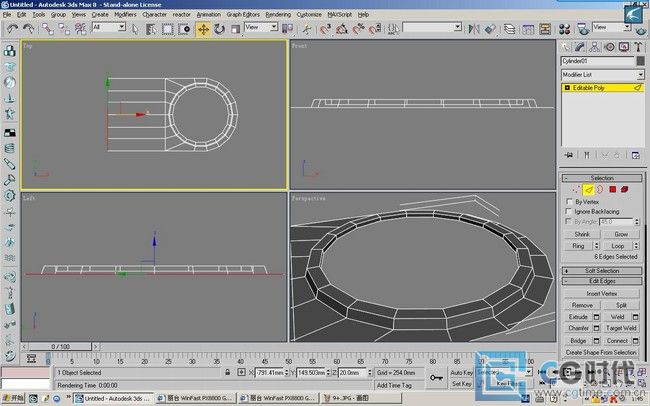Open the Curve Editor icon

[528, 29]
